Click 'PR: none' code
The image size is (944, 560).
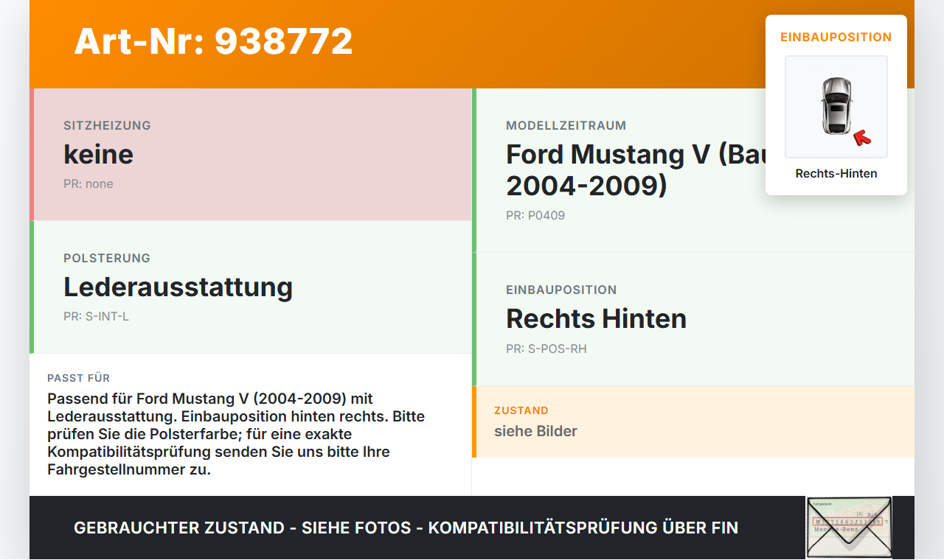[88, 183]
